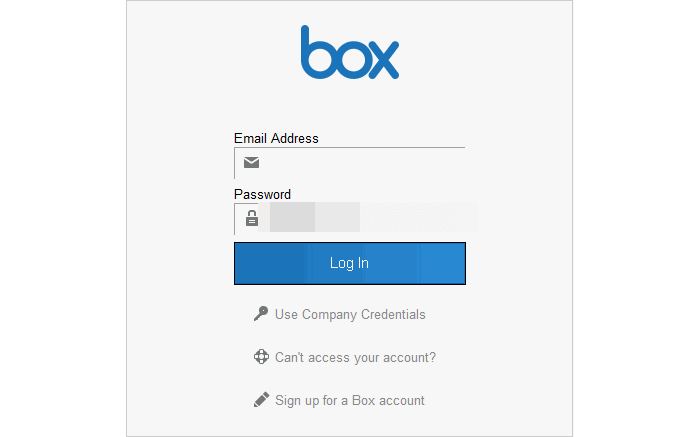Click the pencil sign-up icon
The width and height of the screenshot is (700, 437).
[x=261, y=400]
